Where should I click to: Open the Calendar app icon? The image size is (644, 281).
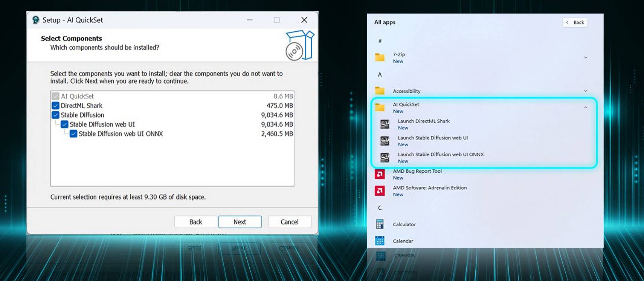pos(380,241)
